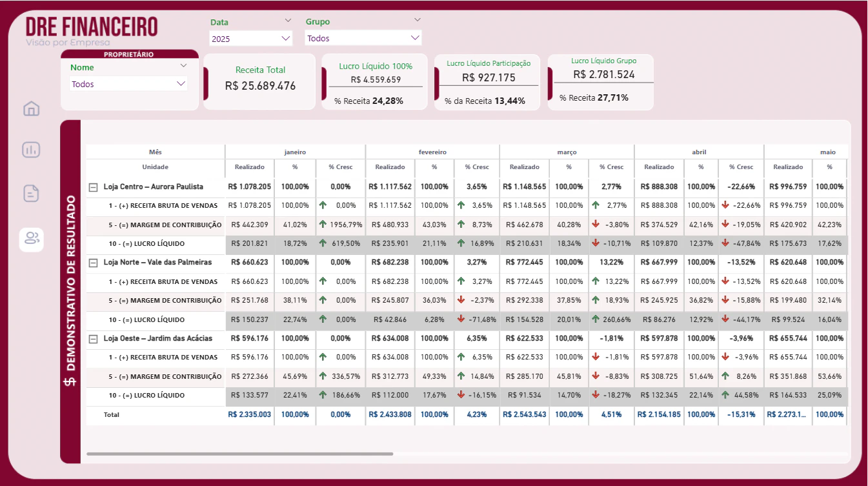Select the cell showing 1956,79% growth
868x486 pixels.
click(340, 225)
